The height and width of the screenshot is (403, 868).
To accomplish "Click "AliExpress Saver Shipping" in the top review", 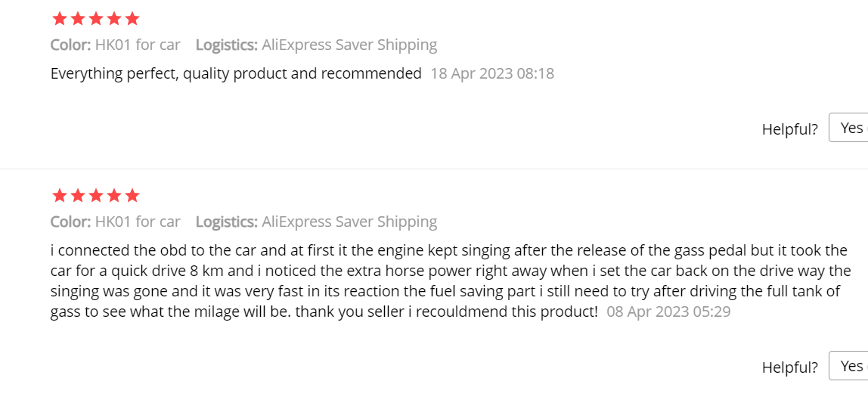I will 349,45.
